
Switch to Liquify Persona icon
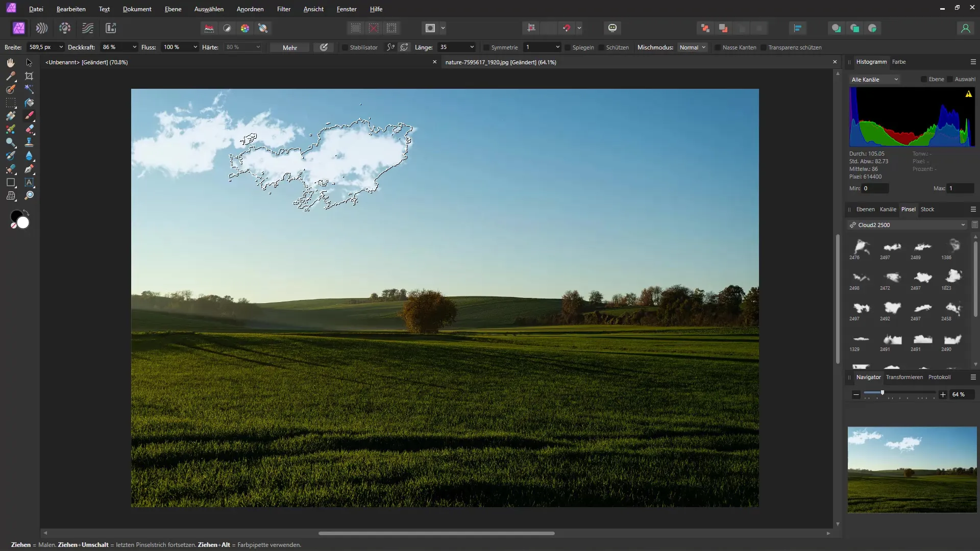tap(42, 28)
